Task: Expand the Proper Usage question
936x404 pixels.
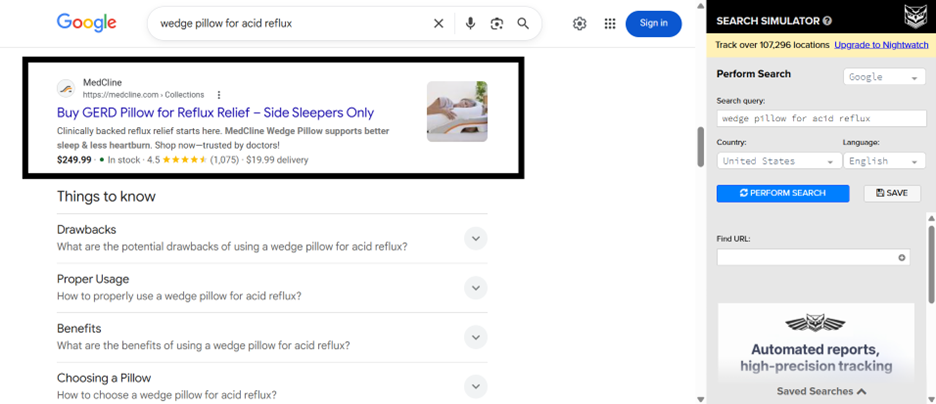Action: click(476, 288)
